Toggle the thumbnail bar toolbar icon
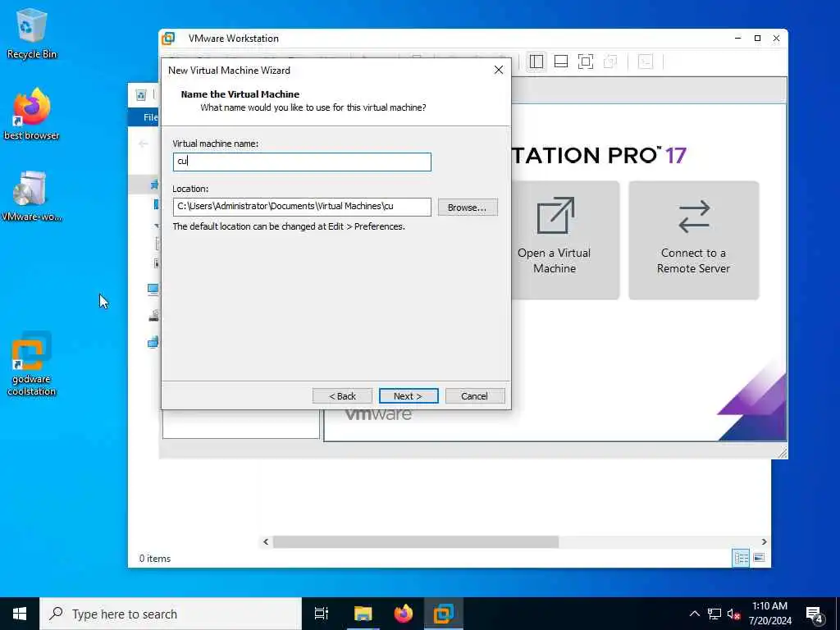Image resolution: width=840 pixels, height=630 pixels. click(561, 62)
